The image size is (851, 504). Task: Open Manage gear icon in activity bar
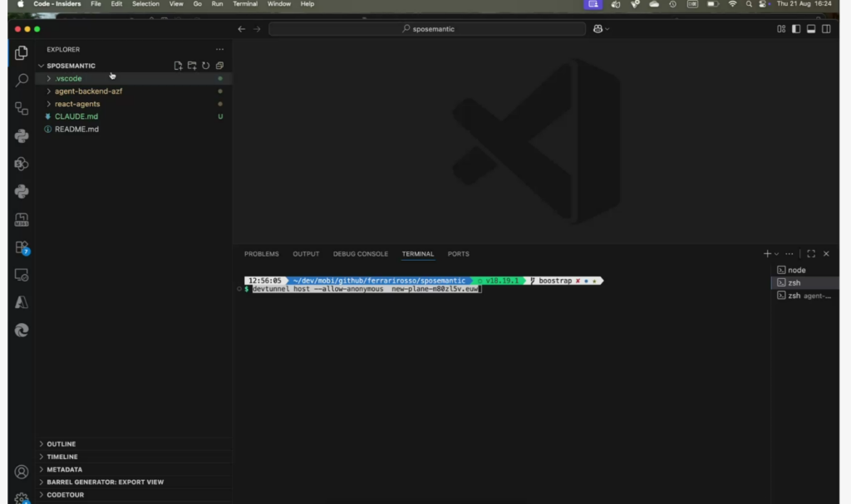21,498
